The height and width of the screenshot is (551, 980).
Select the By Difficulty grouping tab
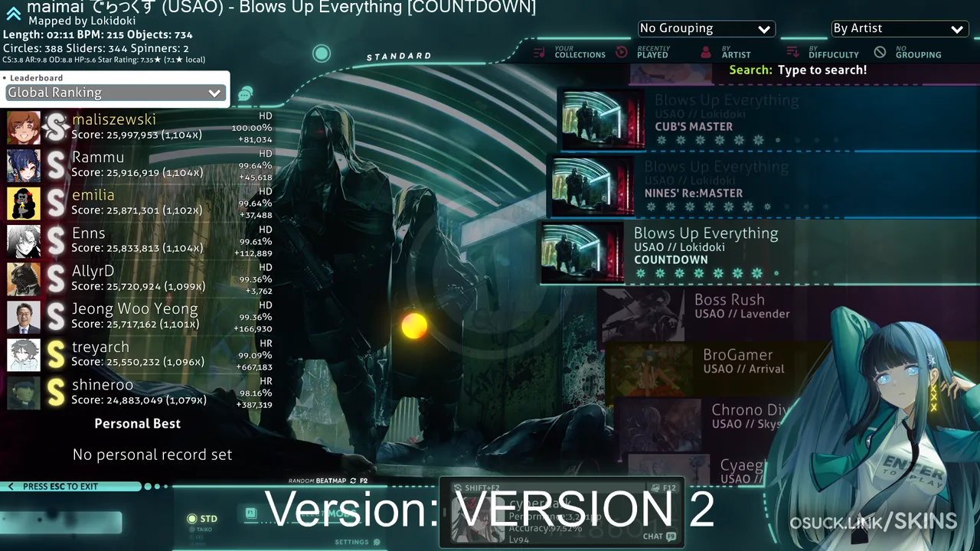point(823,52)
